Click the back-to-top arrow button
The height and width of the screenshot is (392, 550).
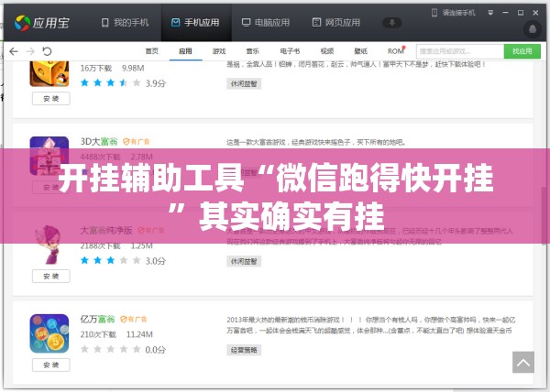tap(523, 362)
